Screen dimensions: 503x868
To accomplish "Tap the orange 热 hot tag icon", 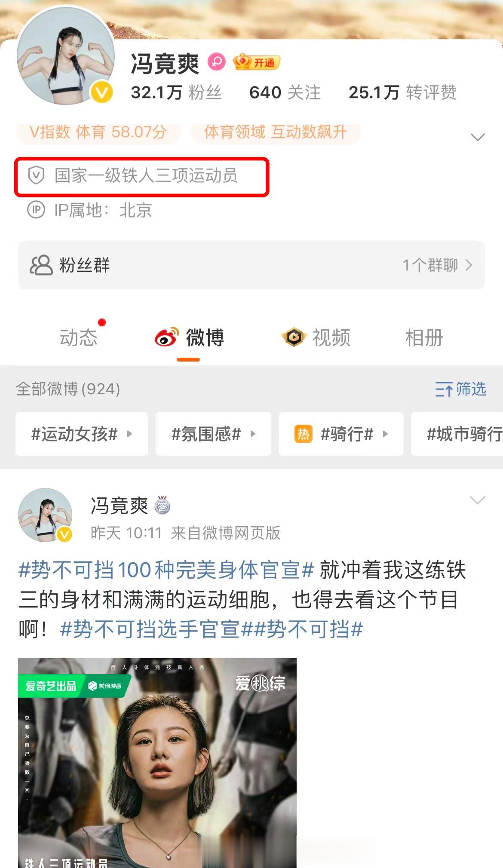I will pyautogui.click(x=304, y=434).
